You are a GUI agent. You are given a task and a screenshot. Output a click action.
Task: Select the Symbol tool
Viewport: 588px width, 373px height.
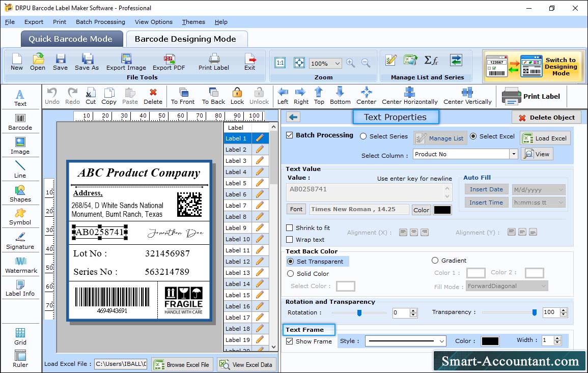click(20, 217)
